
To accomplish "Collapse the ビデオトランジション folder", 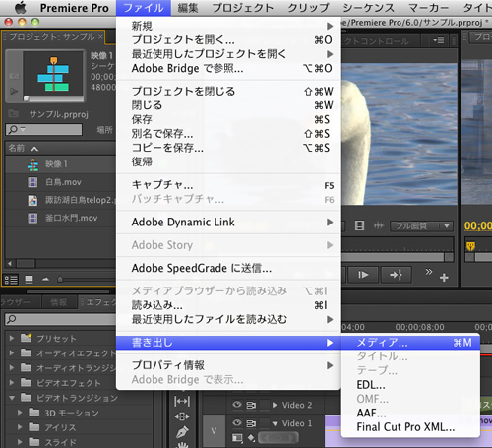I will pos(12,398).
